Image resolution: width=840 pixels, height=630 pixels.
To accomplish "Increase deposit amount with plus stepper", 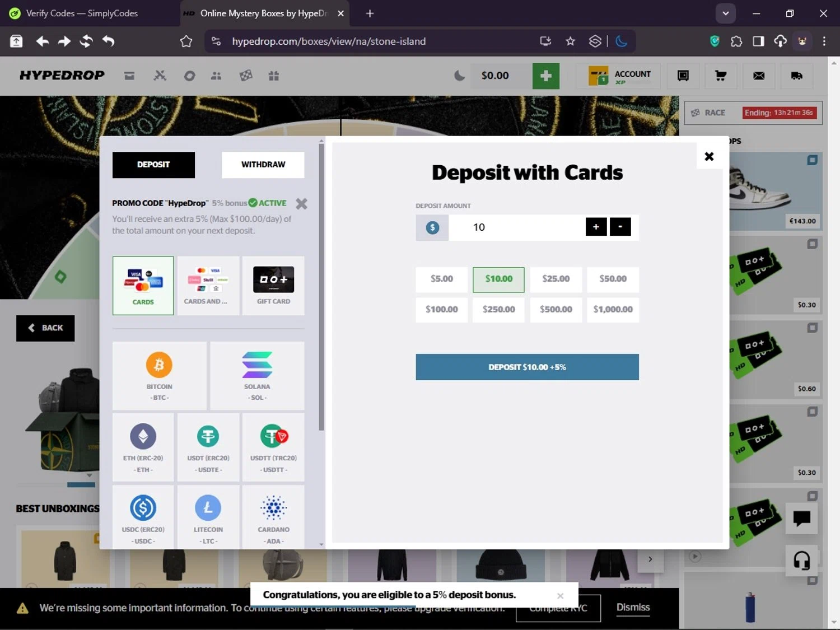I will tap(596, 227).
